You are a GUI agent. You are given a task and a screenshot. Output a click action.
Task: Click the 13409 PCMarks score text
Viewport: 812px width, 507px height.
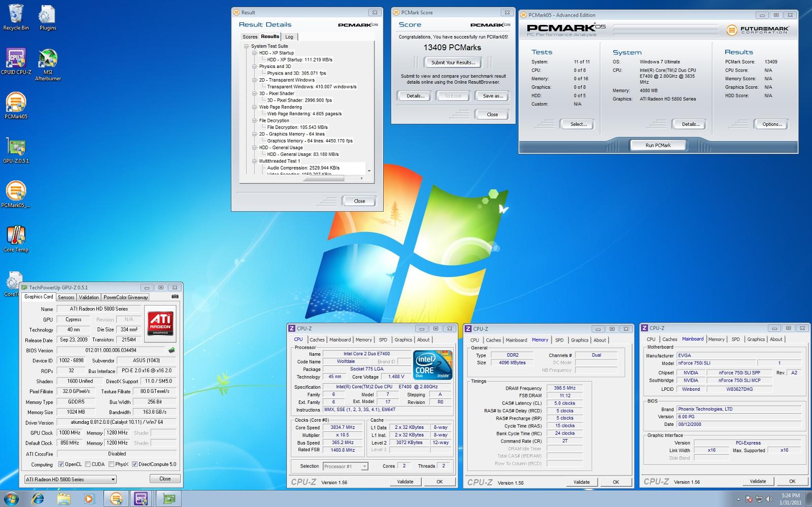pos(452,48)
